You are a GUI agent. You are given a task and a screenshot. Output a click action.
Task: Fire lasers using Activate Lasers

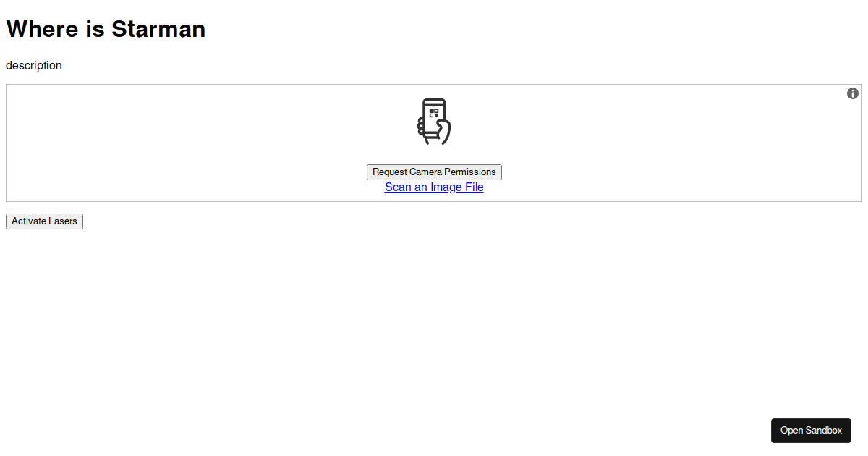(44, 221)
